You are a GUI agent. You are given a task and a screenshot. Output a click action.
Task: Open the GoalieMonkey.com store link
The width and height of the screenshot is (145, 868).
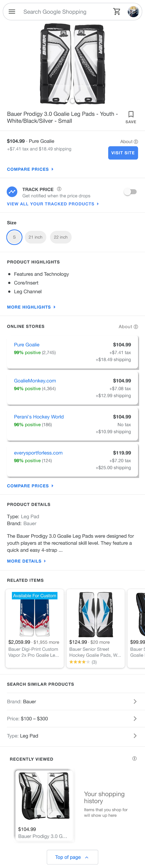[35, 381]
